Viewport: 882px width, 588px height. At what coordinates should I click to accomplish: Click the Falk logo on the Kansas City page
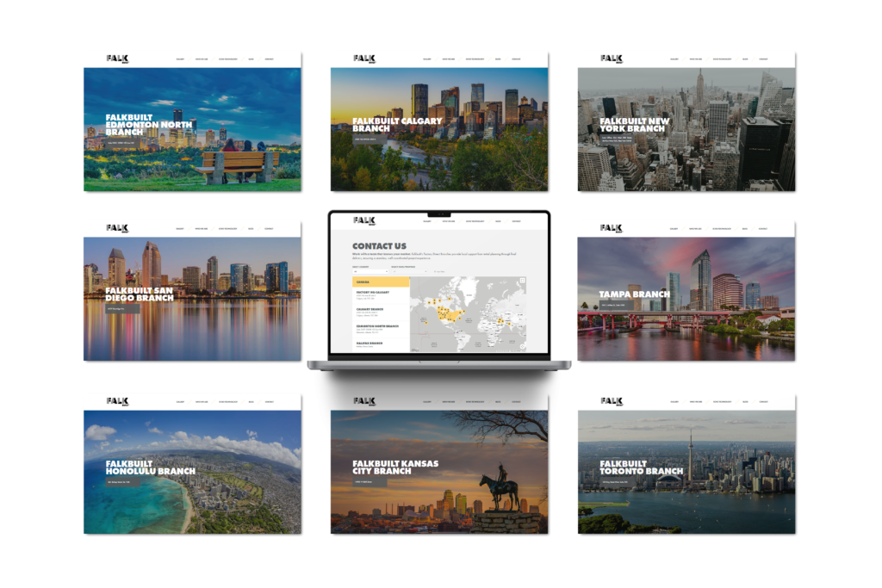tap(364, 401)
